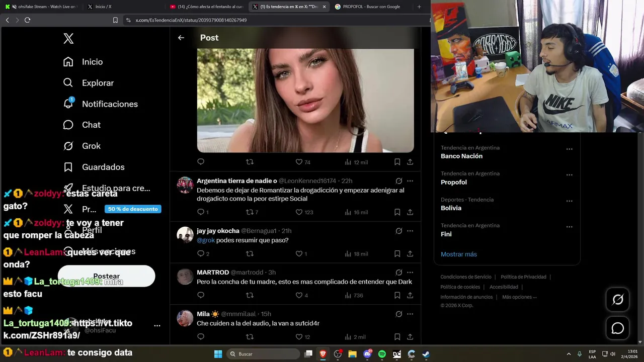View analytics of main post (12 mil)
This screenshot has width=644, height=362.
click(356, 162)
